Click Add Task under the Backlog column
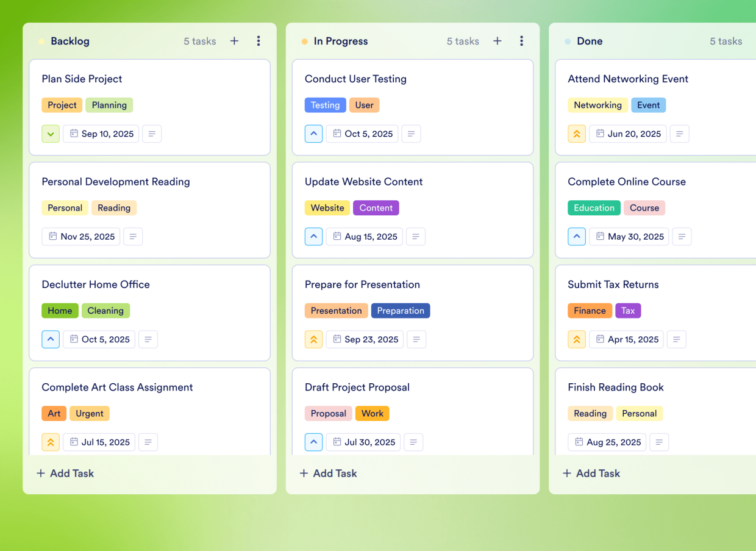Screen dimensions: 756x551 click(x=65, y=473)
